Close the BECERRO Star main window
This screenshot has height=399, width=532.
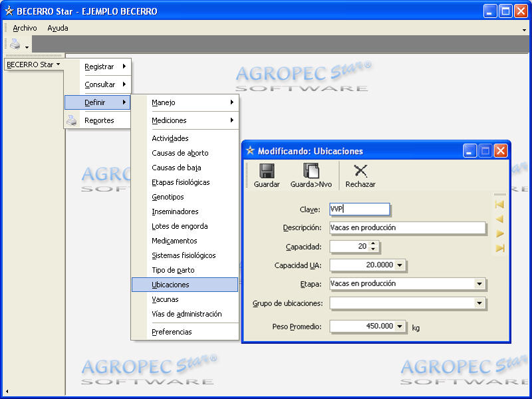521,11
